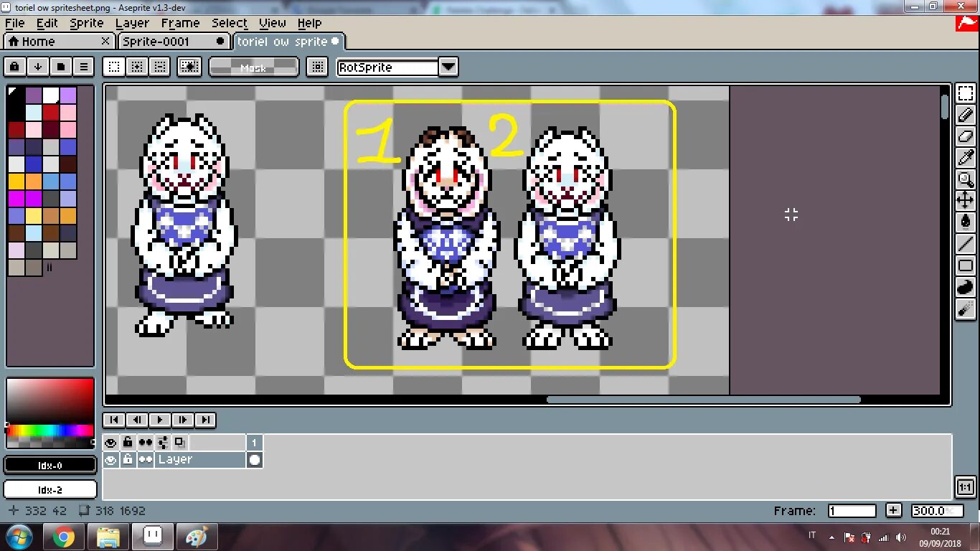The width and height of the screenshot is (980, 551).
Task: Choose add to selection mode icon
Action: pos(136,67)
